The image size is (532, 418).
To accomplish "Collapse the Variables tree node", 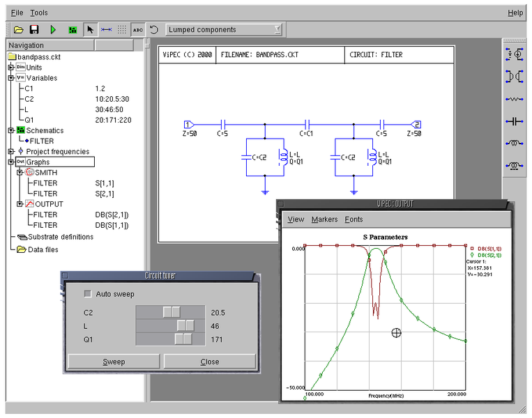I will [11, 78].
